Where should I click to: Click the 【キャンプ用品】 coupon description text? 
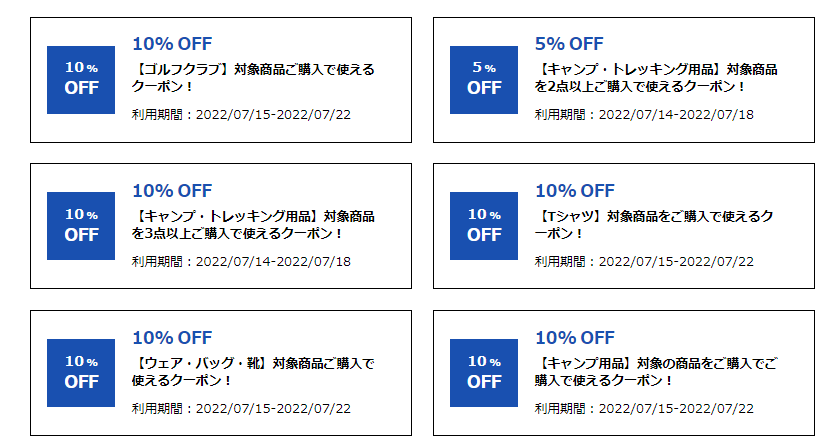657,372
